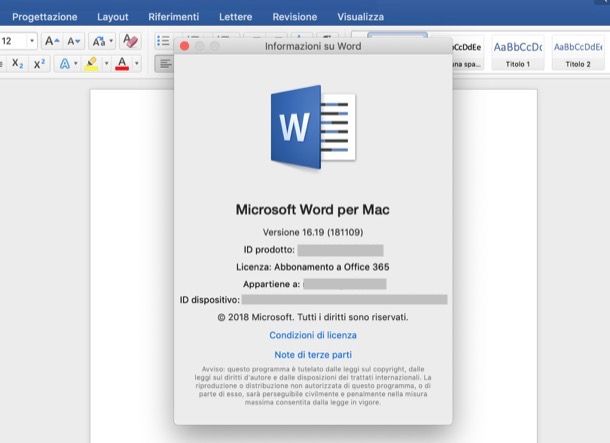Expand the highlight color dropdown arrow
Image resolution: width=610 pixels, height=443 pixels.
[x=106, y=63]
